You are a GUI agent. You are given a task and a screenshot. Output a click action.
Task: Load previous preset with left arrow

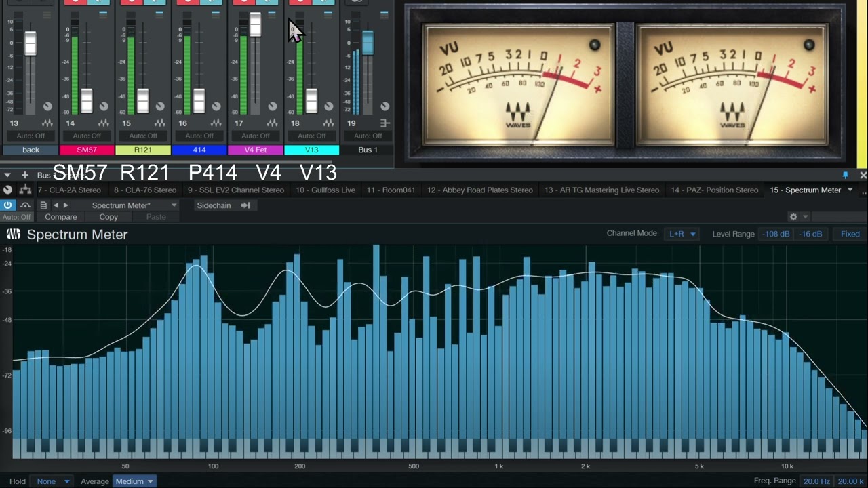[56, 205]
